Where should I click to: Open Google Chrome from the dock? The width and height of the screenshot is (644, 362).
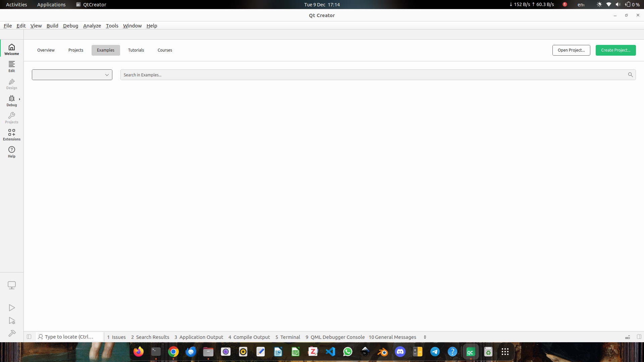click(x=173, y=352)
